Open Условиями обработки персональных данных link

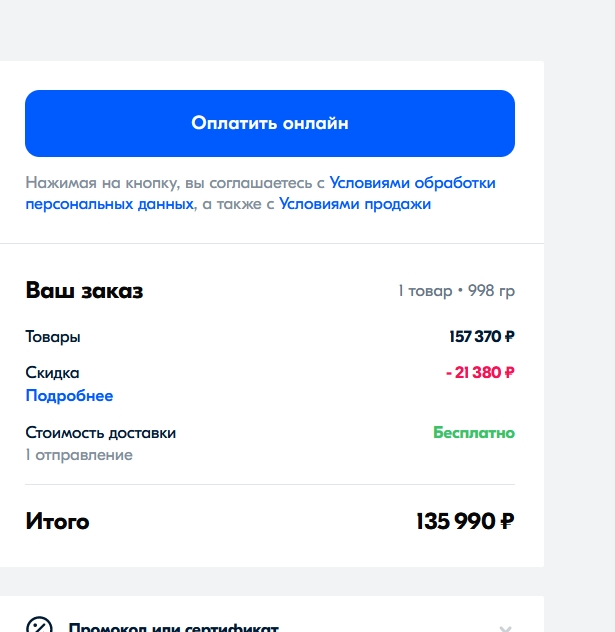[412, 183]
